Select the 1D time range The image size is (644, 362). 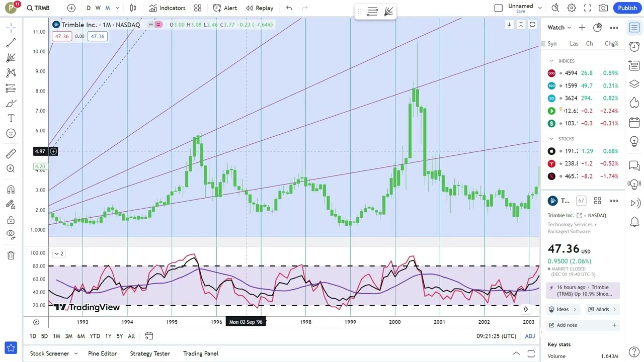click(x=33, y=336)
